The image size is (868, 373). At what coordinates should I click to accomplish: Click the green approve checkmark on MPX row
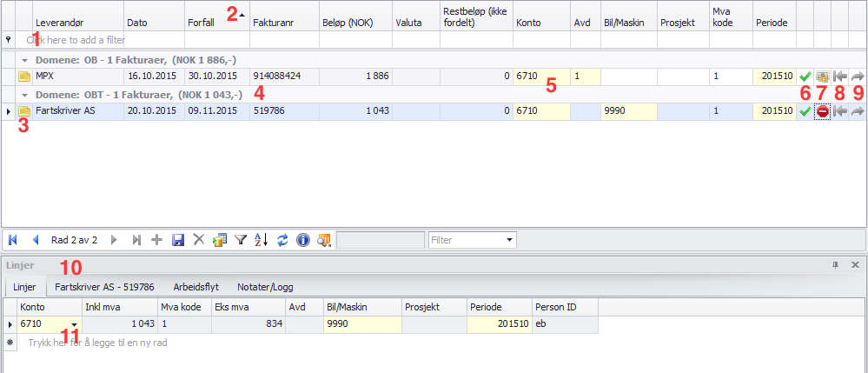click(x=805, y=77)
